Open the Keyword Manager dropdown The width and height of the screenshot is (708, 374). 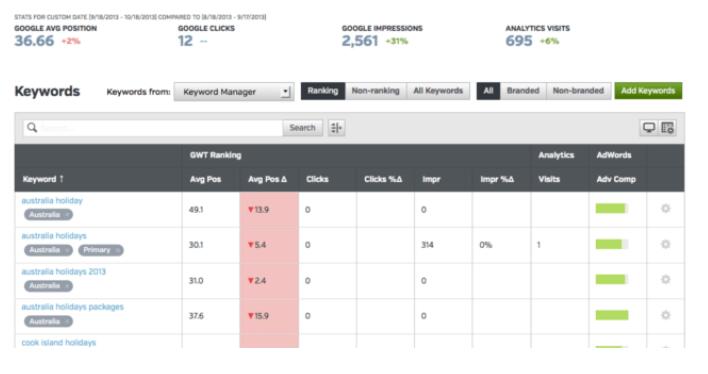[x=234, y=92]
